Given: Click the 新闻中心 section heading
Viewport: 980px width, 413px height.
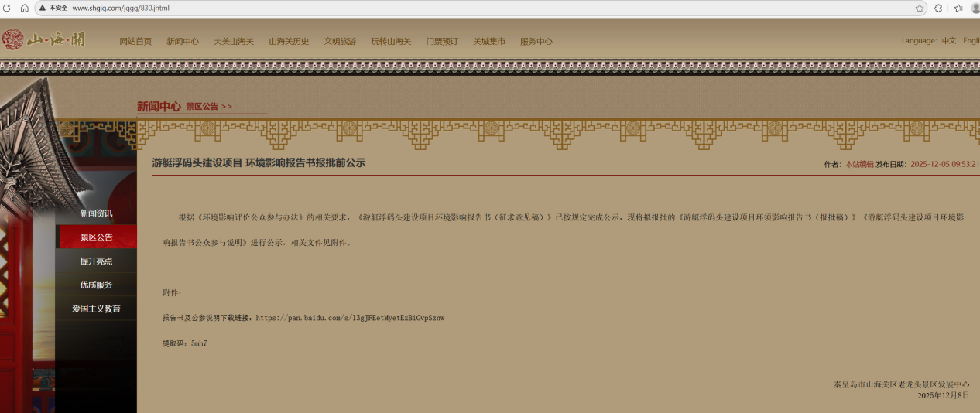Looking at the screenshot, I should tap(159, 107).
